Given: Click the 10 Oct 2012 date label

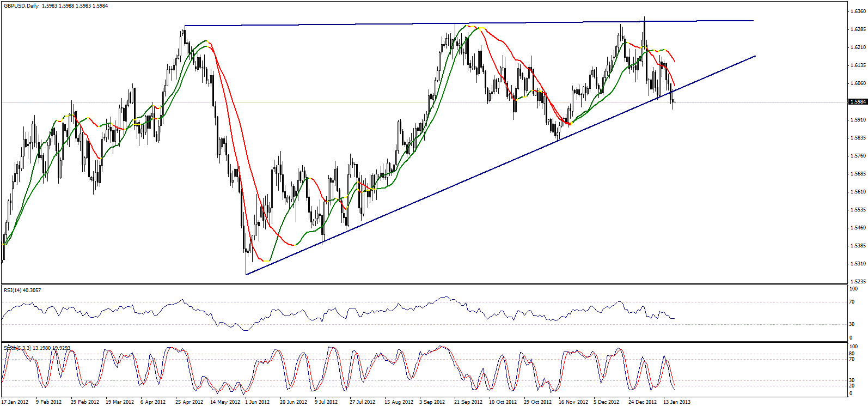Looking at the screenshot, I should [503, 402].
